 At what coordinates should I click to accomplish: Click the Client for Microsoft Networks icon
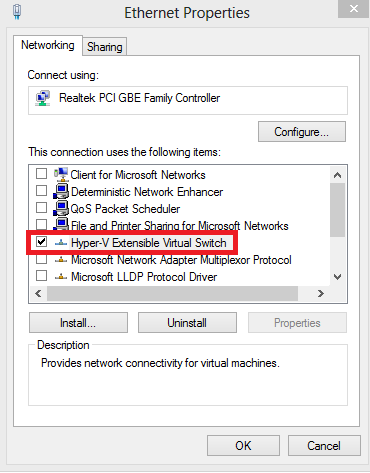(x=61, y=174)
